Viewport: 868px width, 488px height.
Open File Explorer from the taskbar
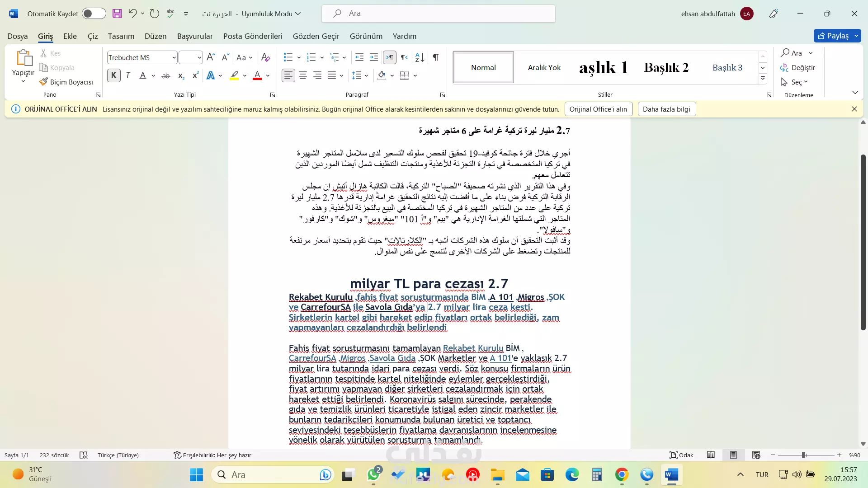pyautogui.click(x=498, y=474)
